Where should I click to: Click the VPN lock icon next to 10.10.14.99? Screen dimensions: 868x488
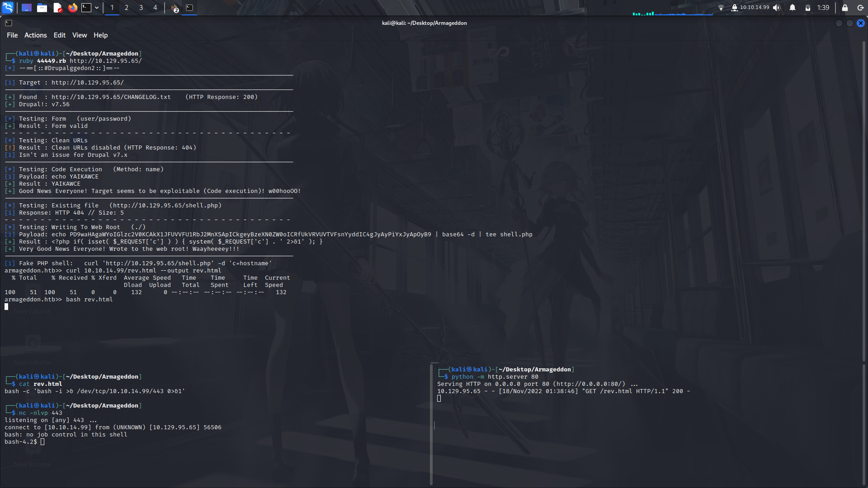point(735,7)
